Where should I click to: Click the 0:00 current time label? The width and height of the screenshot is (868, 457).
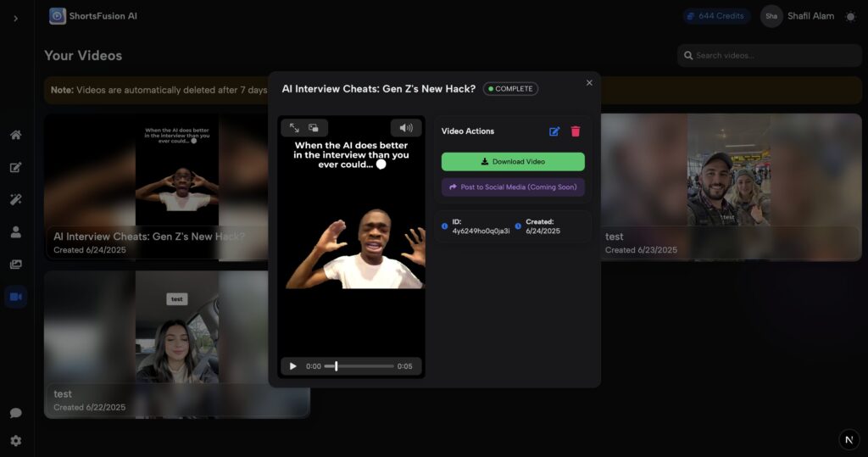(x=314, y=366)
